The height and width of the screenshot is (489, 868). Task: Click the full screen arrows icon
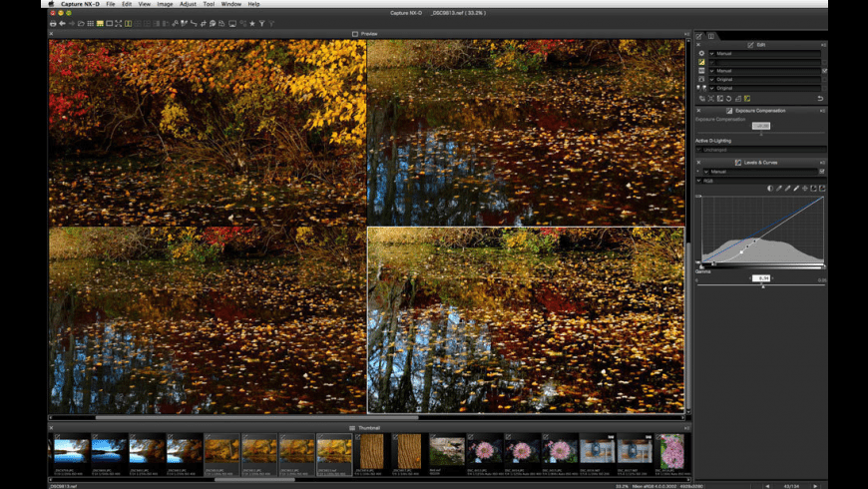click(x=119, y=23)
